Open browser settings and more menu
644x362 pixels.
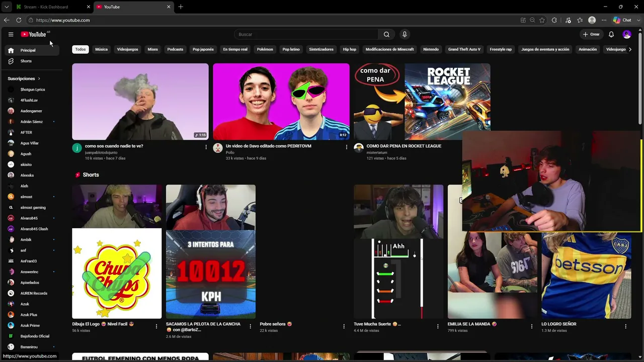604,20
